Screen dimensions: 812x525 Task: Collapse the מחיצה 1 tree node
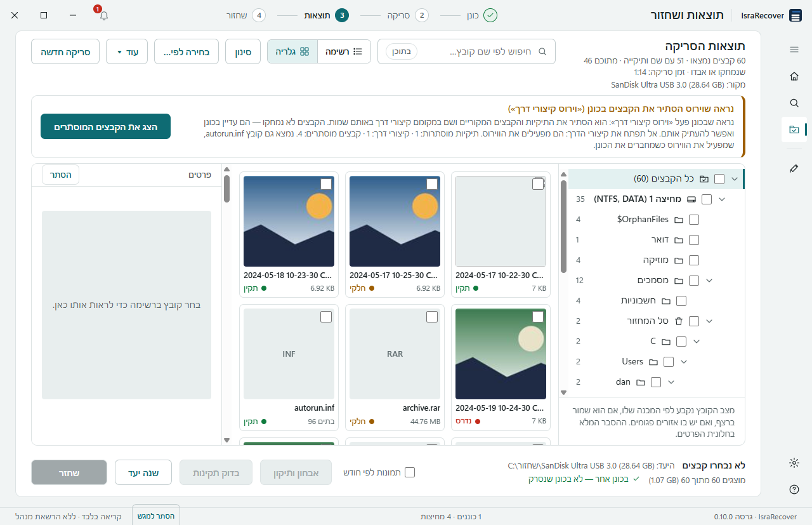pos(722,199)
